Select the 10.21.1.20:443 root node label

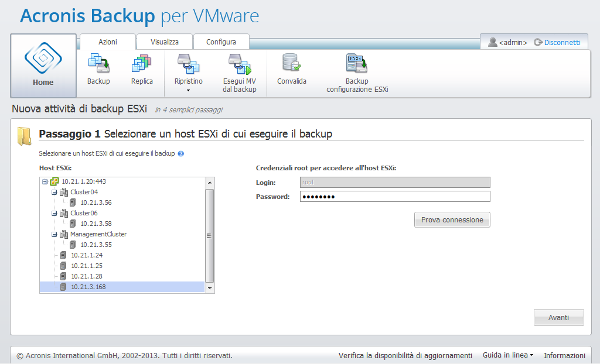tap(84, 181)
